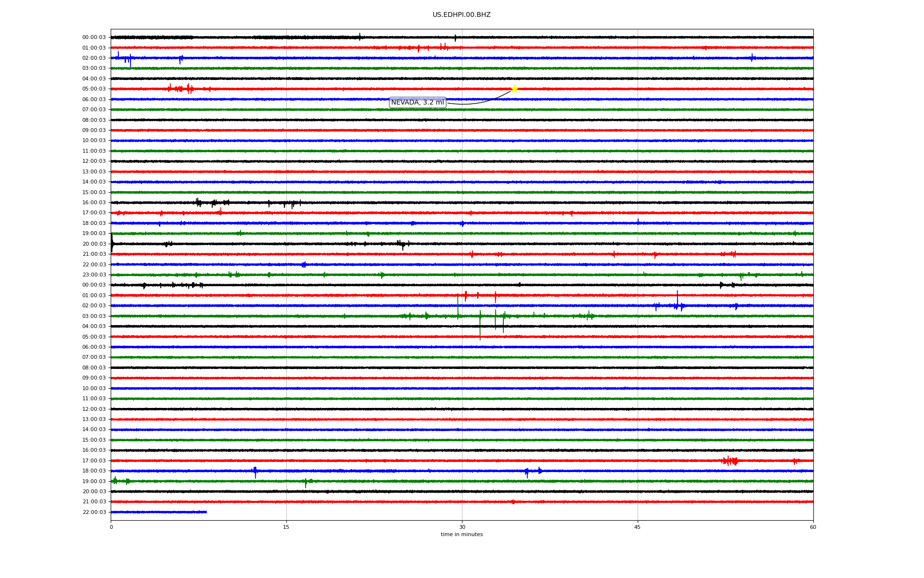Click the x-axis tick label 30
This screenshot has width=924, height=578.
point(462,527)
